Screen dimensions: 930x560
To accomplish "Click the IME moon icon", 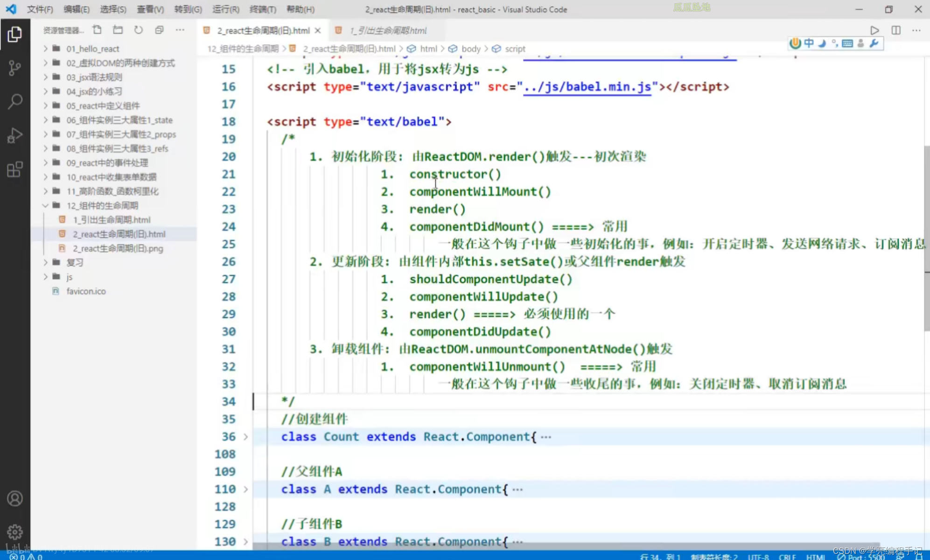I will 822,43.
